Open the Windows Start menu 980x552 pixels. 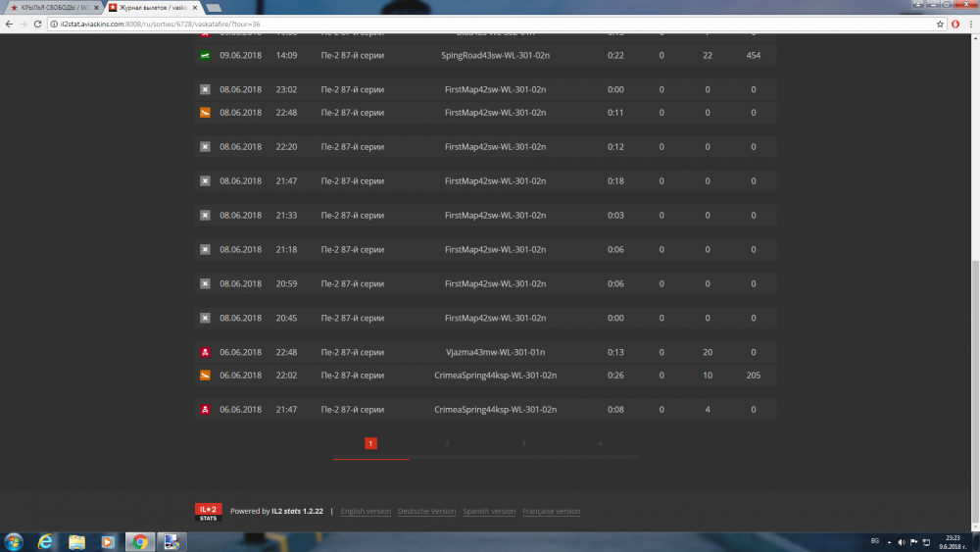[x=13, y=542]
